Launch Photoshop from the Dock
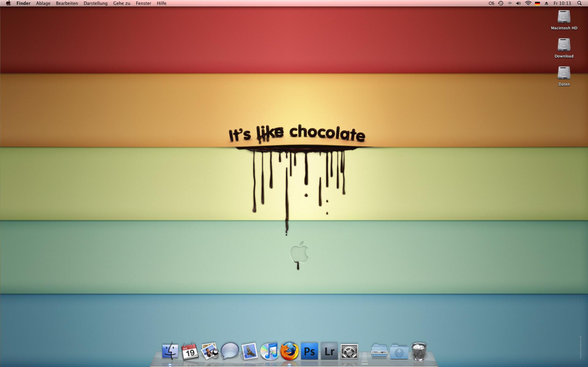The height and width of the screenshot is (367, 588). [309, 351]
